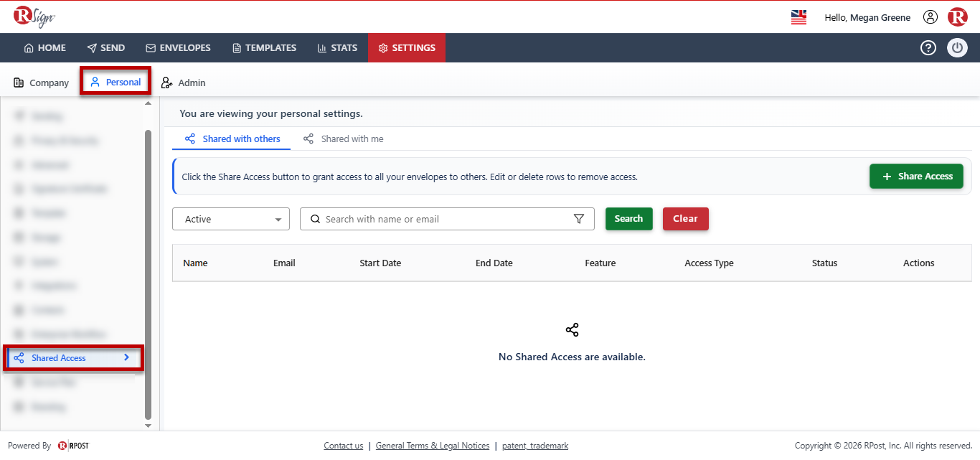Image resolution: width=980 pixels, height=460 pixels.
Task: Switch to the Shared with me tab
Action: [x=343, y=139]
